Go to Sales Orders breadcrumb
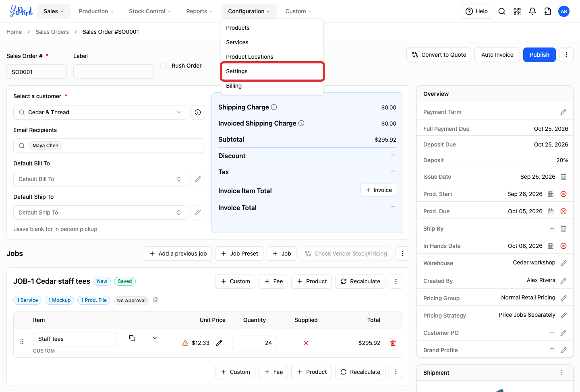The height and width of the screenshot is (392, 580). (52, 32)
